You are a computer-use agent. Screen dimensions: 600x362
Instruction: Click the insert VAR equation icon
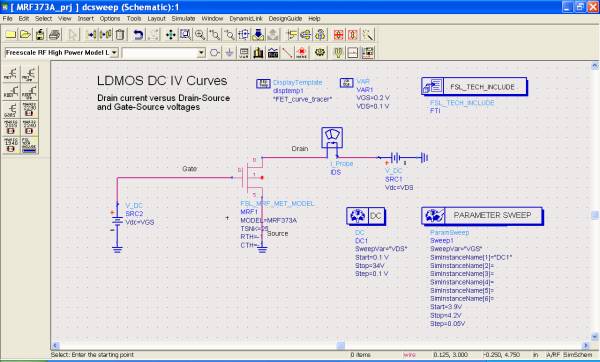click(243, 52)
